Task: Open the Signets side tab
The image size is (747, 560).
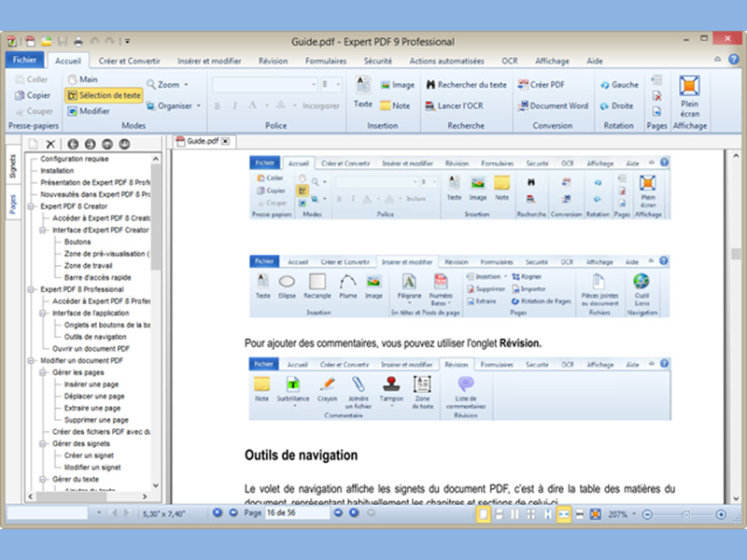Action: 13,167
